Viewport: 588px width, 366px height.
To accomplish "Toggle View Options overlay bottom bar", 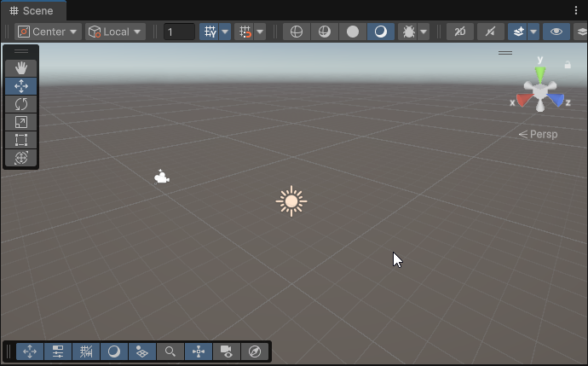I will 142,351.
